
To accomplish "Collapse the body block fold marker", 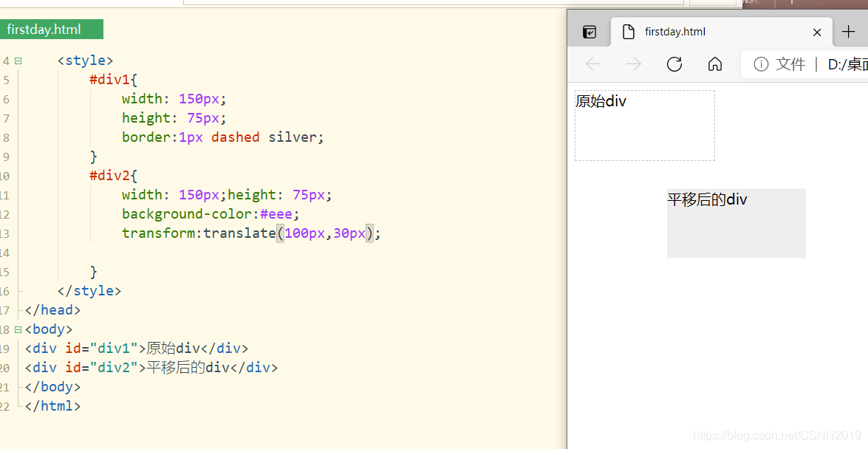I will click(x=18, y=329).
